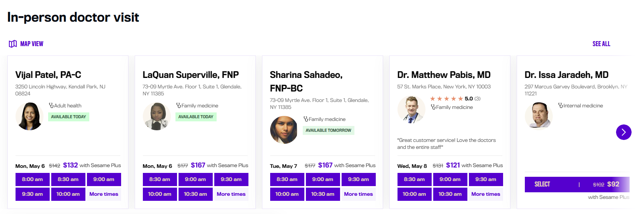Switch to Map View
The image size is (644, 214).
point(31,44)
